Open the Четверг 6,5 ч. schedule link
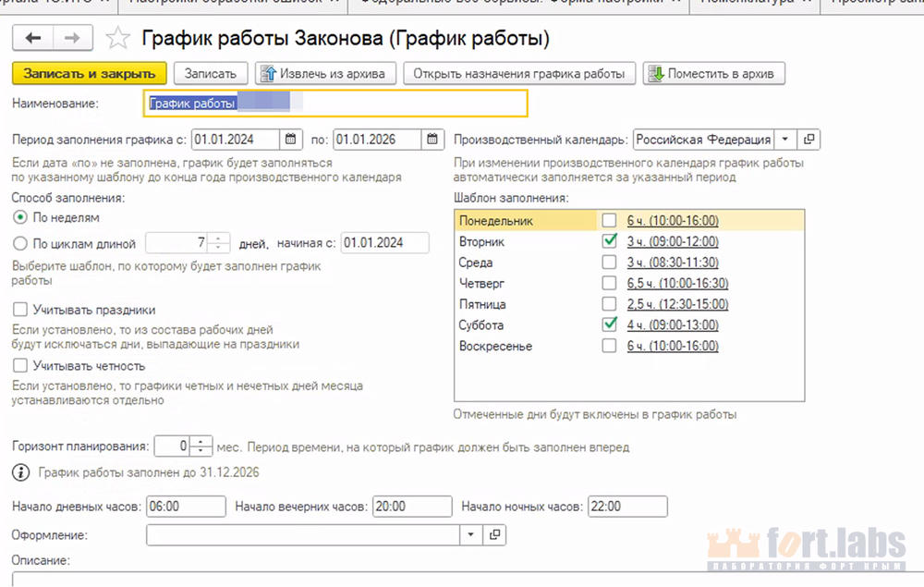Viewport: 924px width, 587px height. [x=677, y=284]
